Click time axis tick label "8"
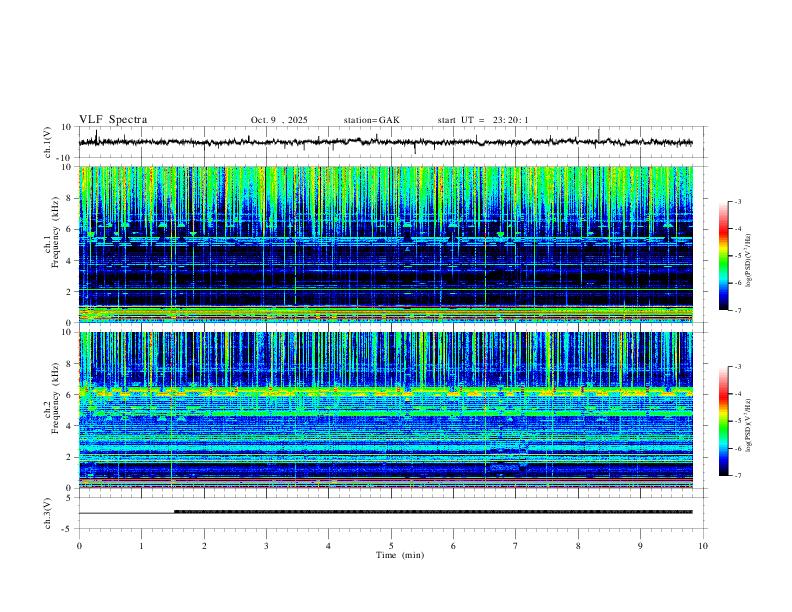 (578, 546)
